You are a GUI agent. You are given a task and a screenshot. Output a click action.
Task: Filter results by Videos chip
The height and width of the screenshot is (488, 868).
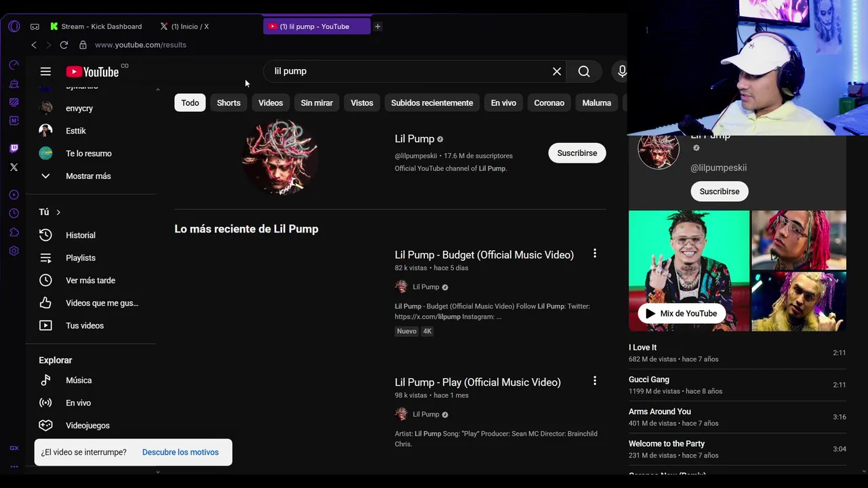271,103
